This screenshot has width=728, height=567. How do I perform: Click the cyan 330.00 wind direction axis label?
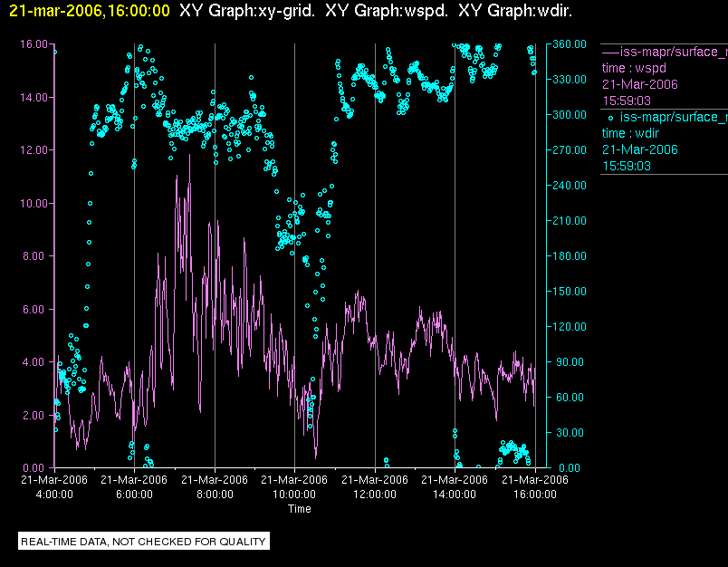point(570,80)
